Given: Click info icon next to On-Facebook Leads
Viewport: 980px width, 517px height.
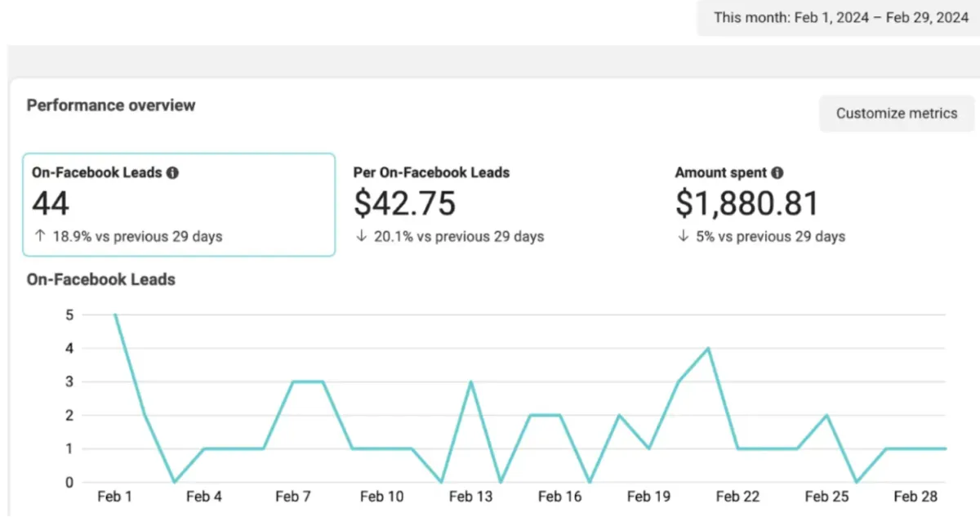Looking at the screenshot, I should click(172, 173).
